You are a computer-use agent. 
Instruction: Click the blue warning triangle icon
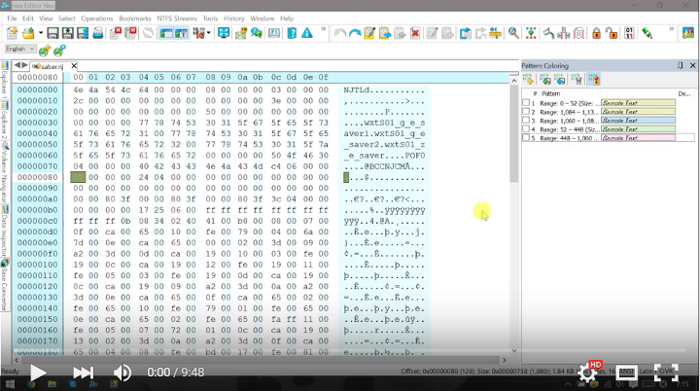point(307,33)
